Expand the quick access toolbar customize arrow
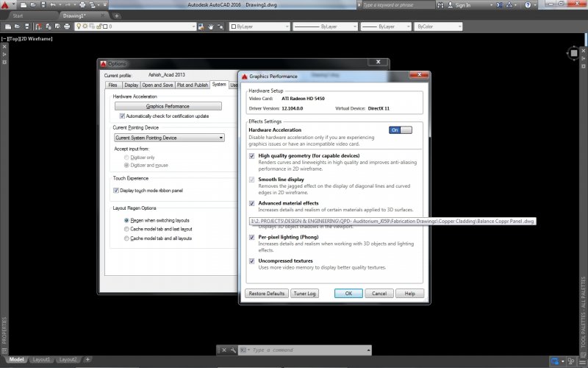Image resolution: width=588 pixels, height=368 pixels. (x=105, y=5)
